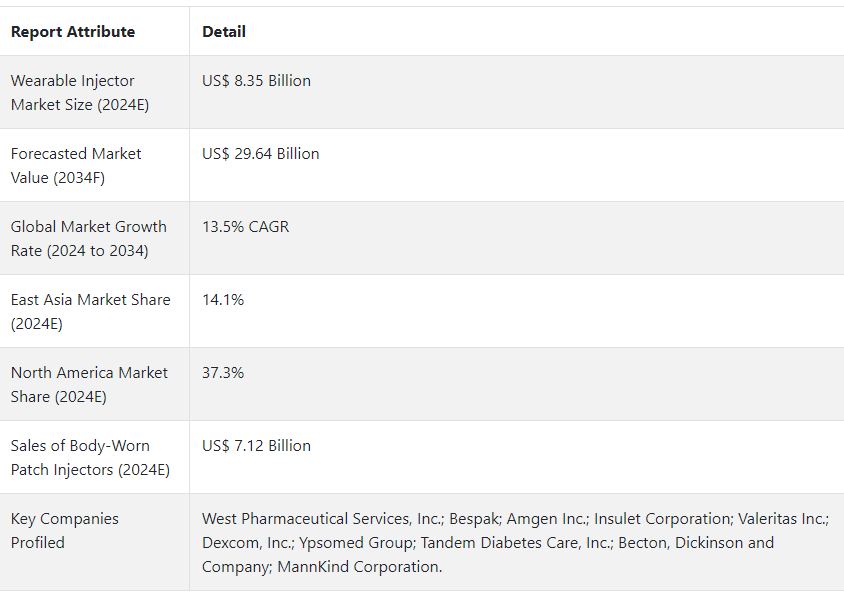This screenshot has height=596, width=844.
Task: Select the '37.3%' value
Action: [x=223, y=373]
